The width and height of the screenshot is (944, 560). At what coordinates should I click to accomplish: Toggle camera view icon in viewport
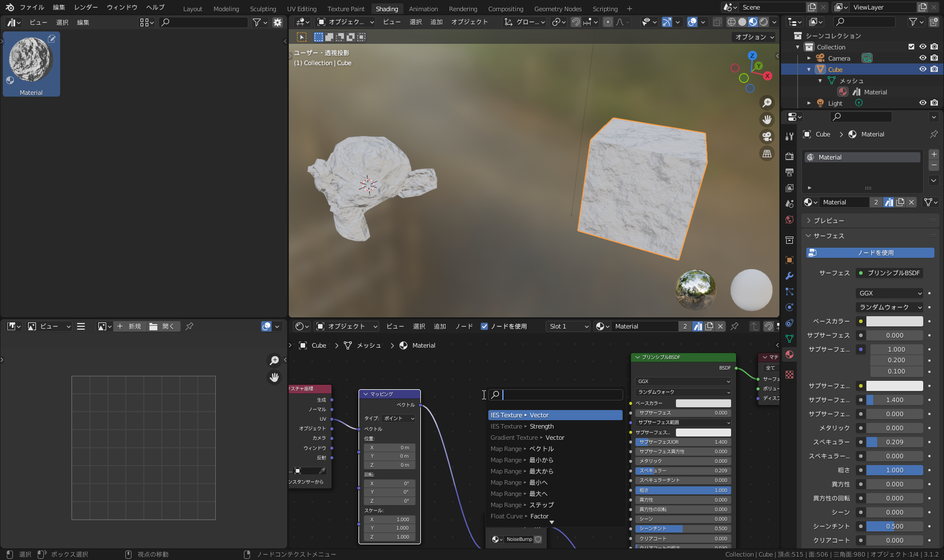tap(767, 136)
